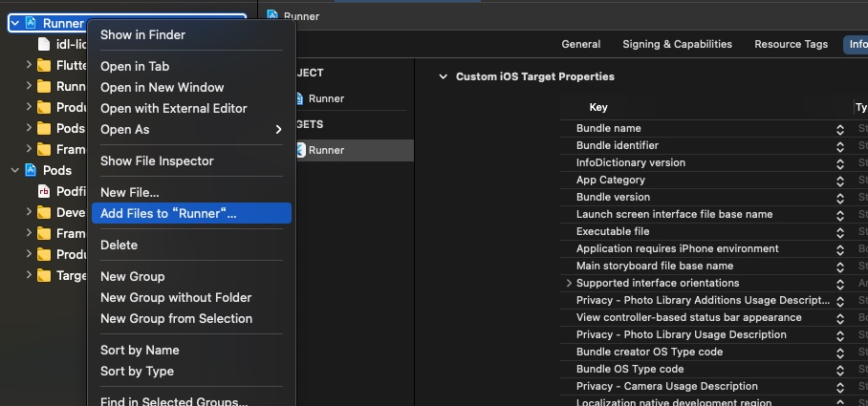Open the Bundle identifier key popup arrows
The width and height of the screenshot is (868, 406).
pyautogui.click(x=840, y=146)
